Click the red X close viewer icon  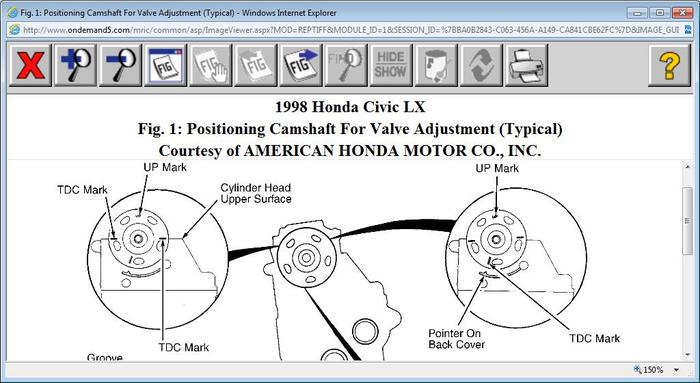coord(30,65)
